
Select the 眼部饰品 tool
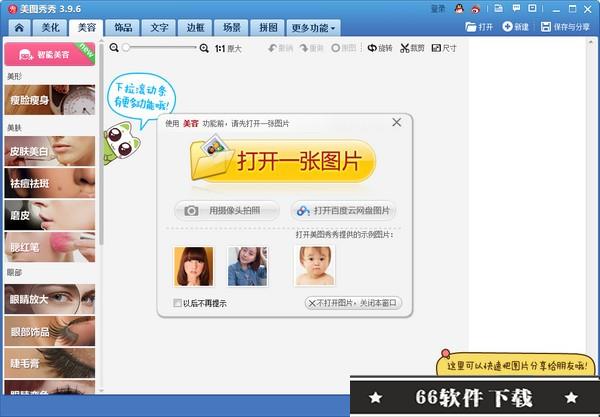coord(50,331)
